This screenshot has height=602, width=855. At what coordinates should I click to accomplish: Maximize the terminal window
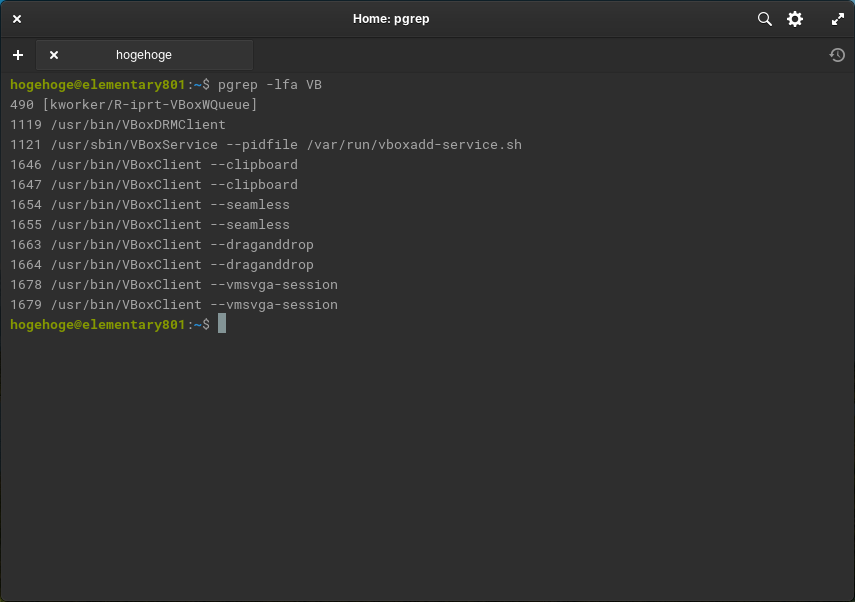[x=838, y=19]
